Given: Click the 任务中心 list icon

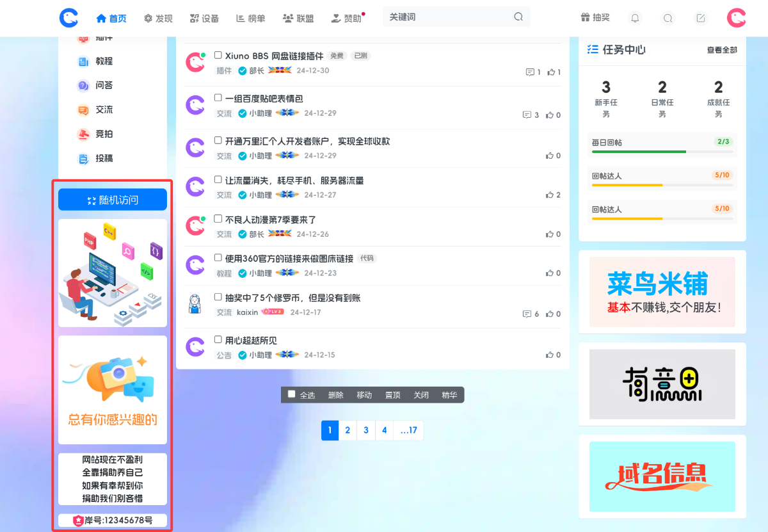Looking at the screenshot, I should coord(593,49).
